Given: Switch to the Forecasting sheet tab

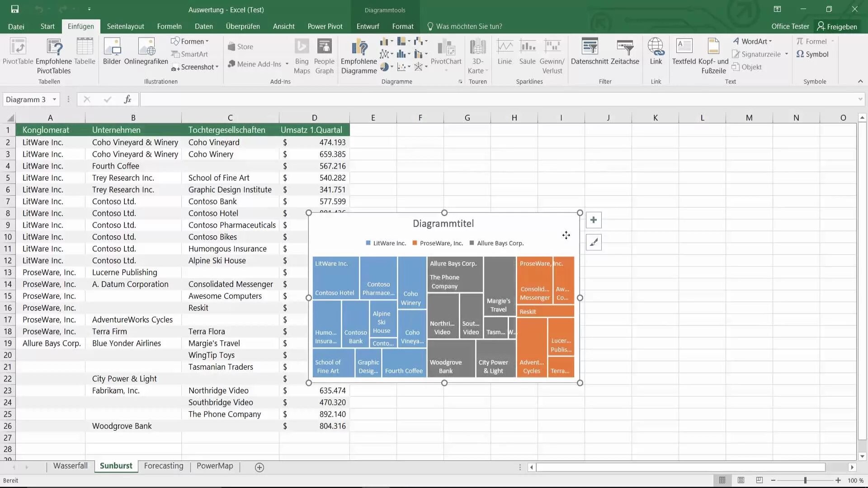Looking at the screenshot, I should pyautogui.click(x=164, y=466).
